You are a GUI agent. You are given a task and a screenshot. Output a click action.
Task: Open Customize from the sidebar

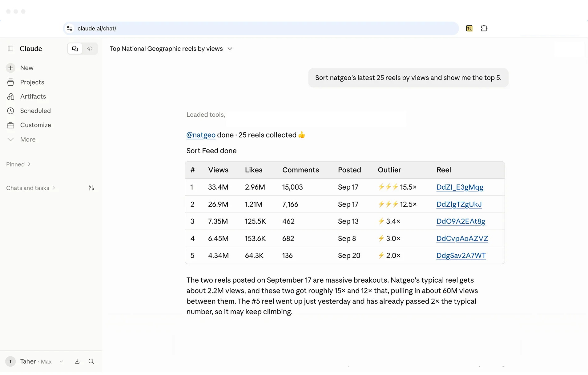[36, 125]
